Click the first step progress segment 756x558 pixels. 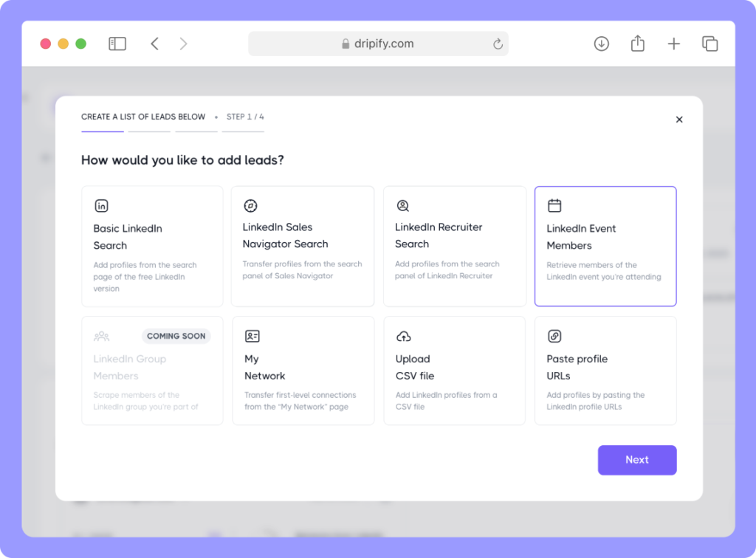click(102, 131)
